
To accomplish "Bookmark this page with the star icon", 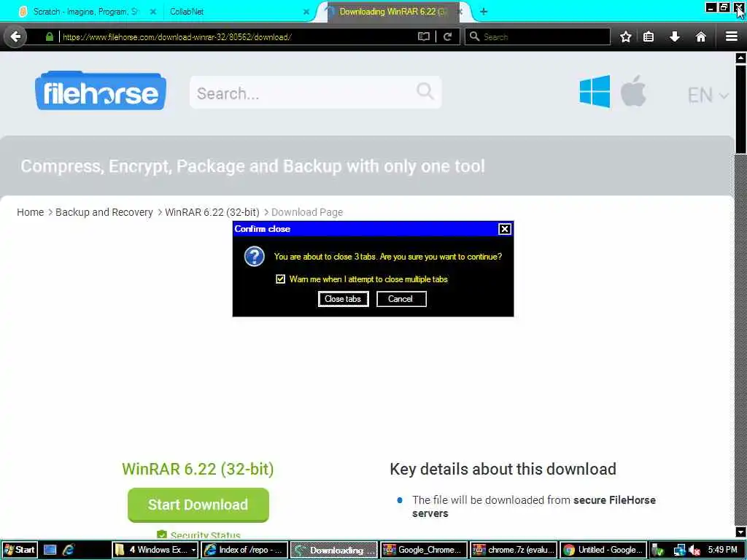I will tap(626, 36).
